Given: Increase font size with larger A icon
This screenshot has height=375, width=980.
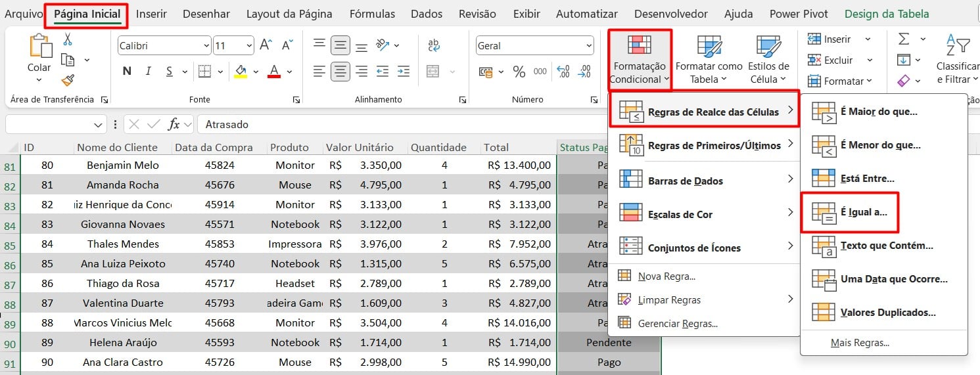Looking at the screenshot, I should [x=266, y=45].
